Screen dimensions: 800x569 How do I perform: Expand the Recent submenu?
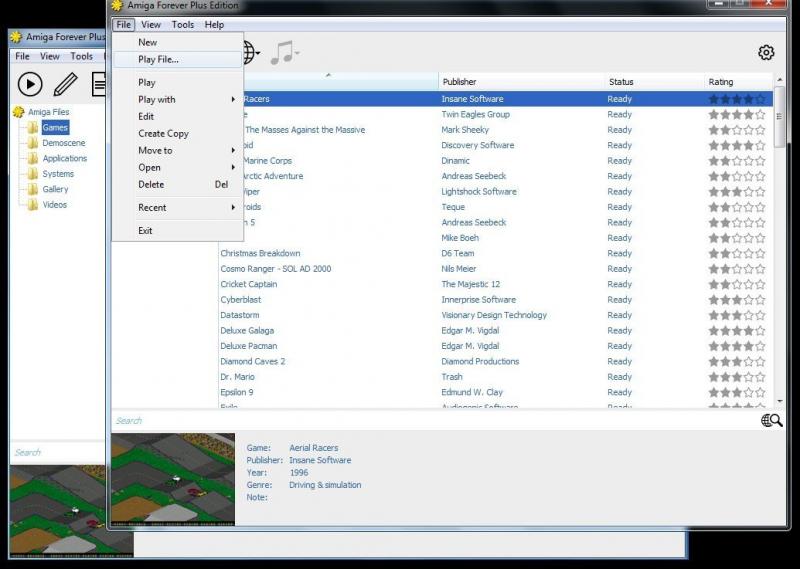178,207
